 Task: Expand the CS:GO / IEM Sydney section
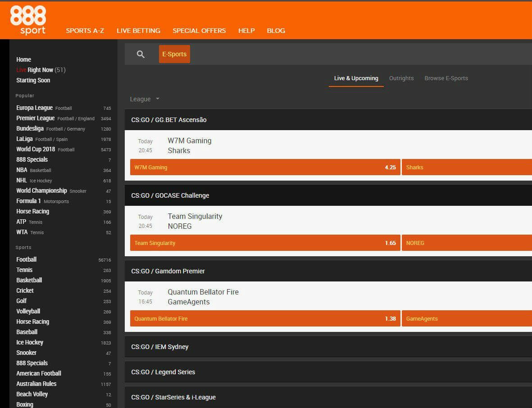pyautogui.click(x=160, y=347)
